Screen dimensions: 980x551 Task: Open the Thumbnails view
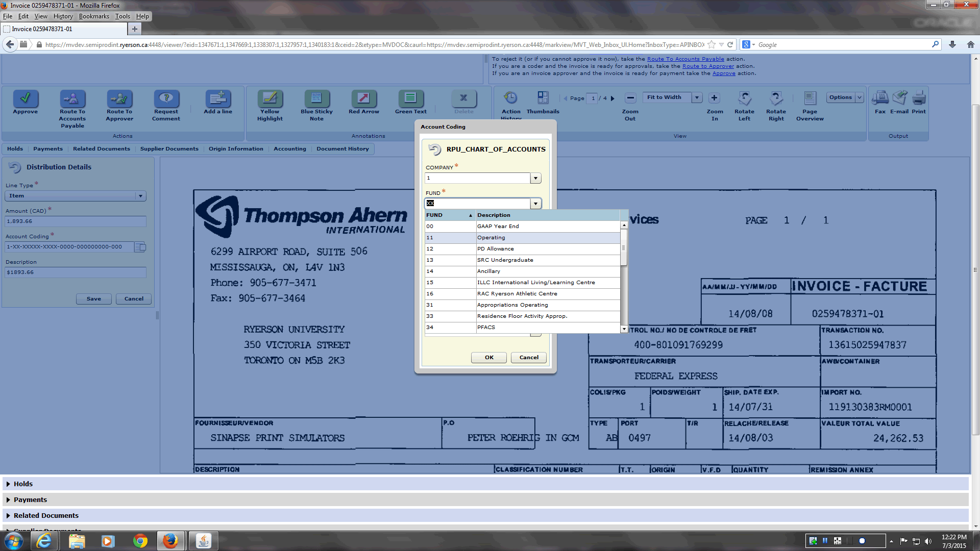click(x=543, y=98)
